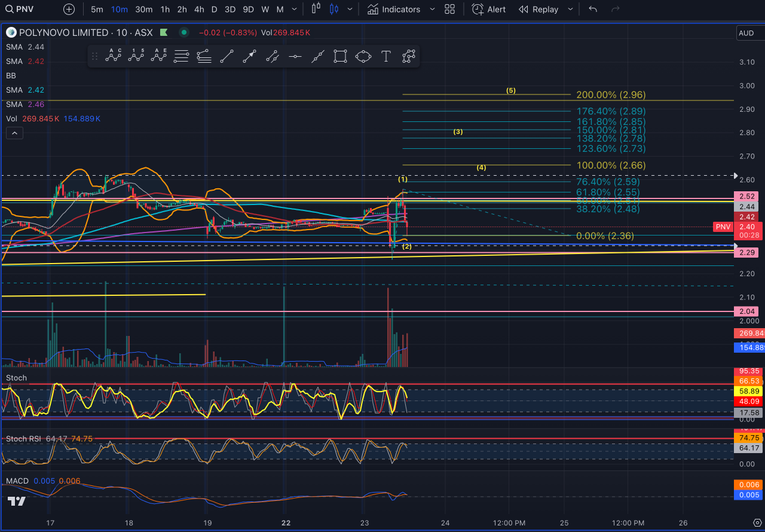
Task: Select the SMA 2.44 legend entry
Action: pos(25,47)
